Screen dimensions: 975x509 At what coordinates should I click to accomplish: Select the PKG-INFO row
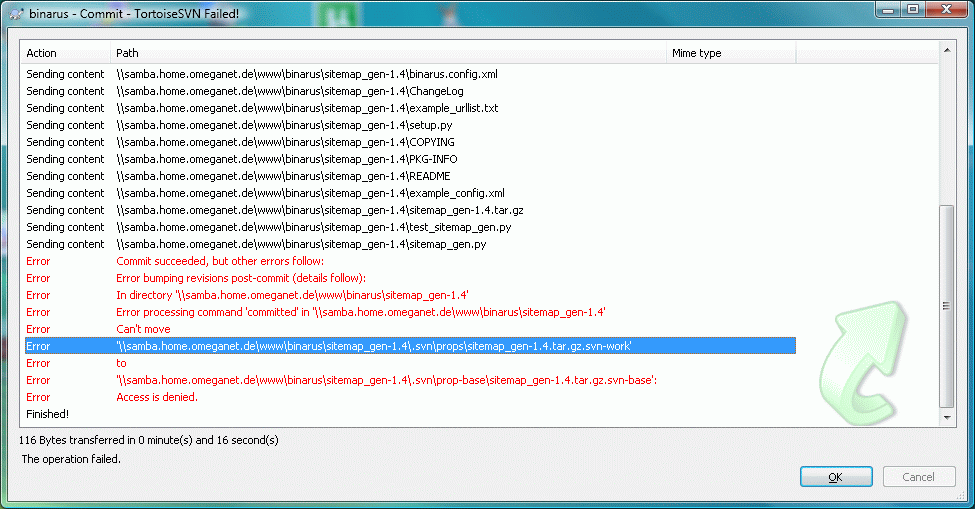coord(410,159)
